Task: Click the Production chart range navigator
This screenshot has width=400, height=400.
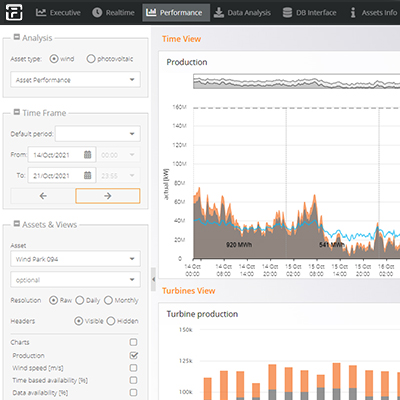Action: 296,81
